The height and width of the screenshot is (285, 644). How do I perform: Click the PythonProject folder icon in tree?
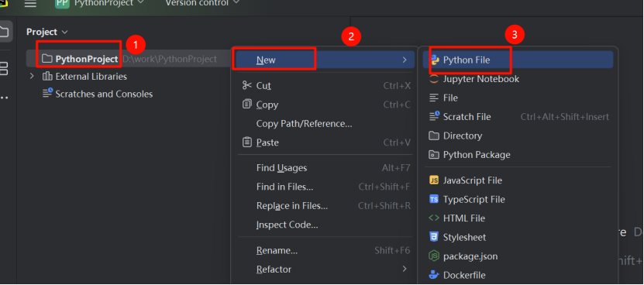[x=47, y=59]
